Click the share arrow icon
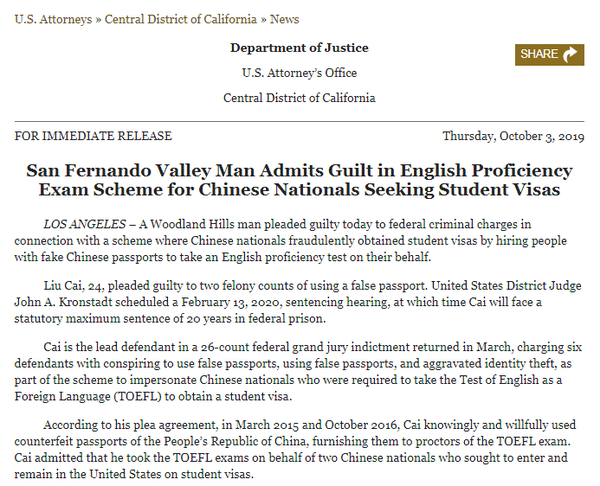 [570, 54]
